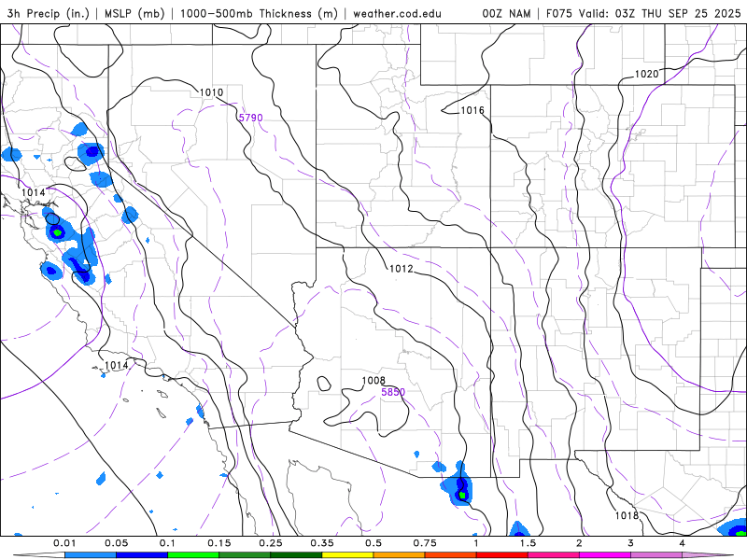Select the 1008 isobar label
The image size is (747, 560).
tap(373, 381)
